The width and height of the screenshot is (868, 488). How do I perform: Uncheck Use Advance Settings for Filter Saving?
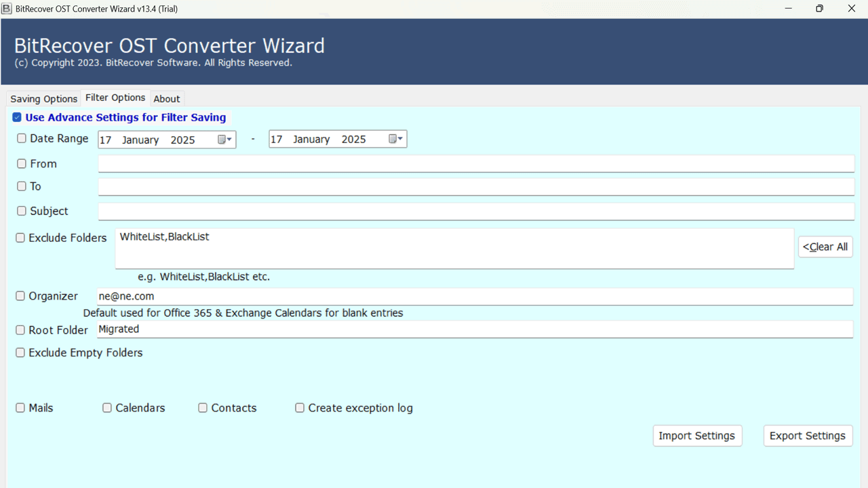click(17, 117)
